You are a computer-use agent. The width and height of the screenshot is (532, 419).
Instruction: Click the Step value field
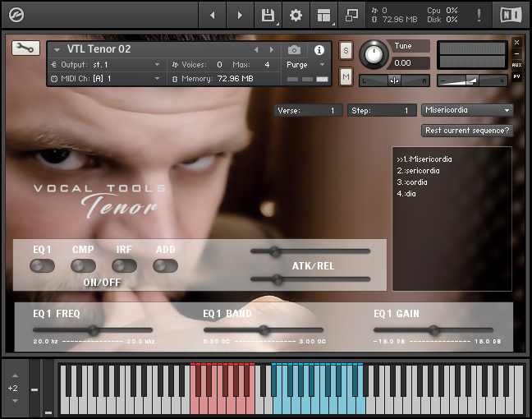382,110
